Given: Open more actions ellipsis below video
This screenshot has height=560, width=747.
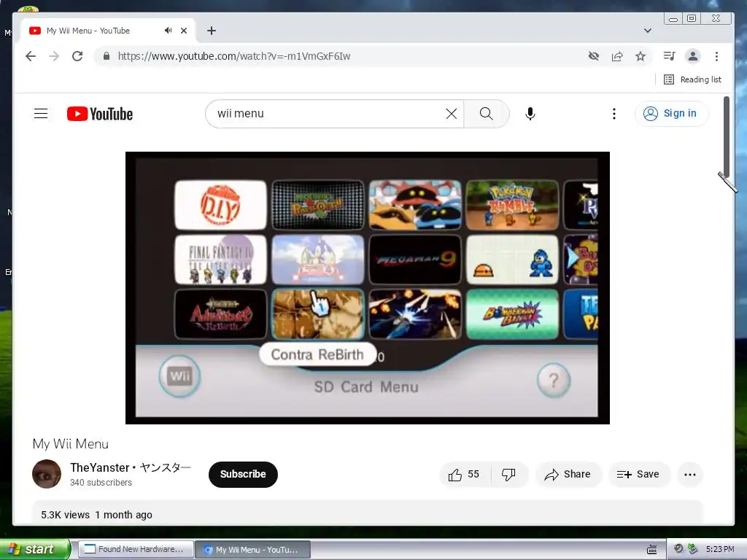Looking at the screenshot, I should pos(690,474).
